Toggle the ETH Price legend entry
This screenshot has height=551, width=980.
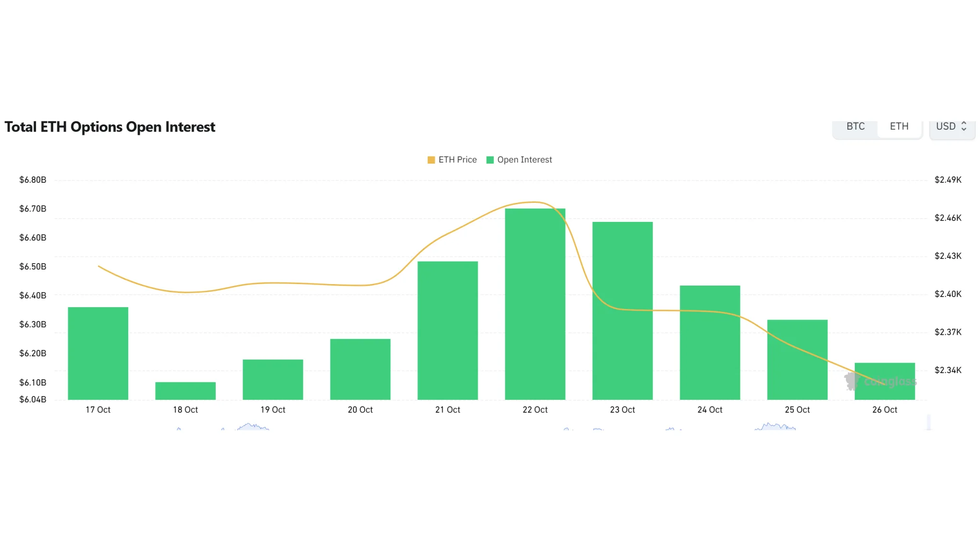(x=452, y=160)
